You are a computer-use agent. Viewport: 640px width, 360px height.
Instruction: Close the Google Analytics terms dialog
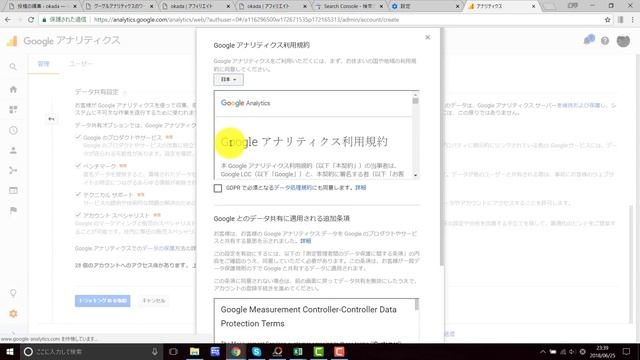tap(427, 37)
